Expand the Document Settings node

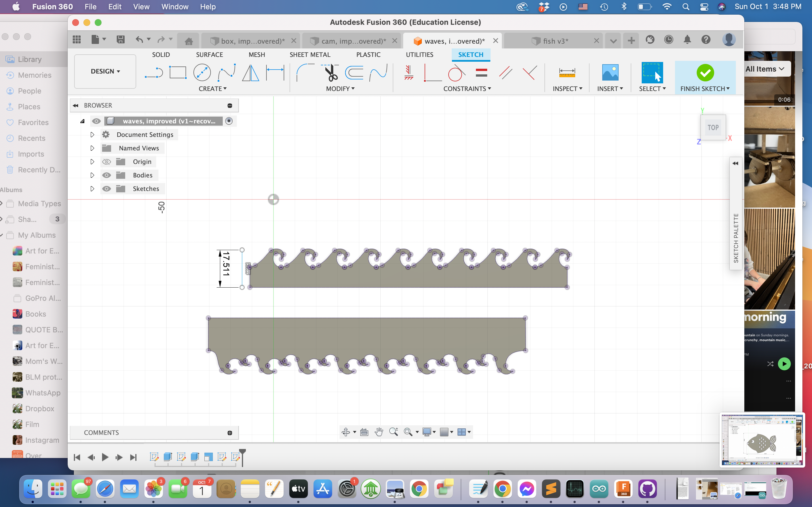[92, 134]
